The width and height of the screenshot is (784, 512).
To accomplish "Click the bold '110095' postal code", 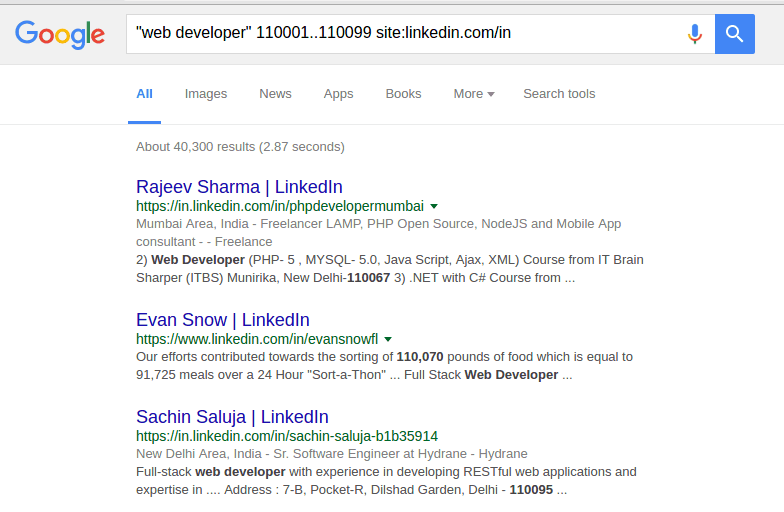I will [x=531, y=490].
